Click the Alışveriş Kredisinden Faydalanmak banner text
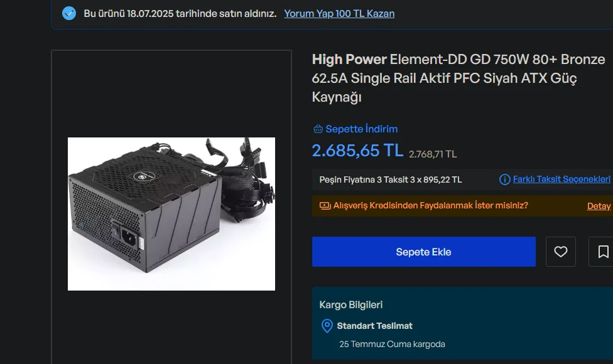The width and height of the screenshot is (613, 364). [430, 205]
